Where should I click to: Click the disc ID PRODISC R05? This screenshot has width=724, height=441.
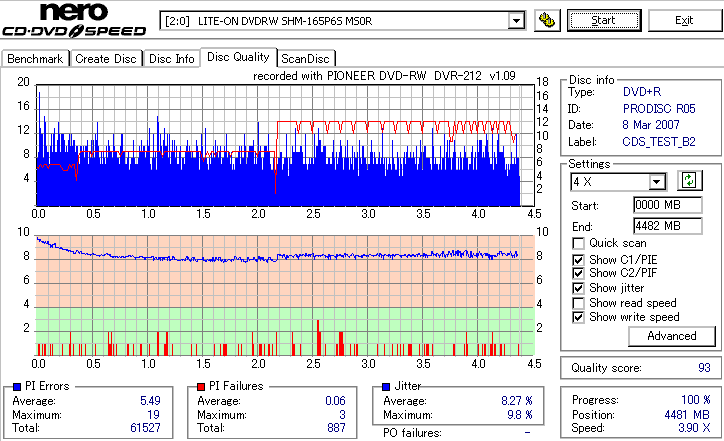(x=659, y=109)
